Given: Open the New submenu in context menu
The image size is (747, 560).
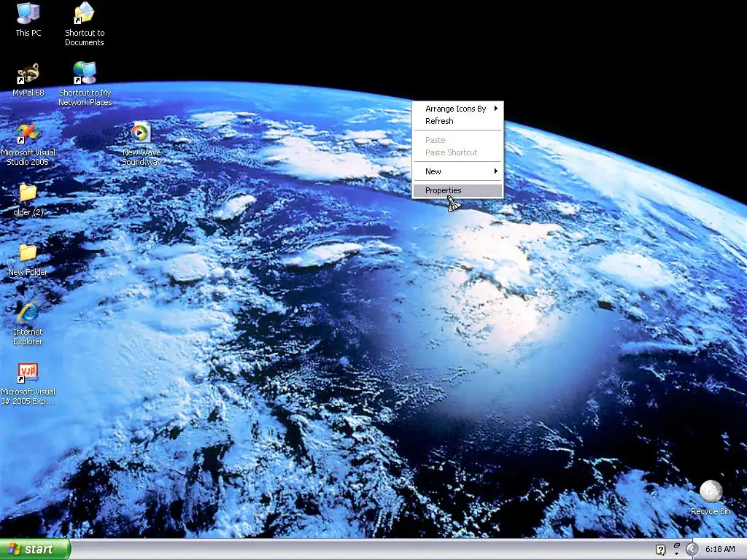Looking at the screenshot, I should (458, 171).
